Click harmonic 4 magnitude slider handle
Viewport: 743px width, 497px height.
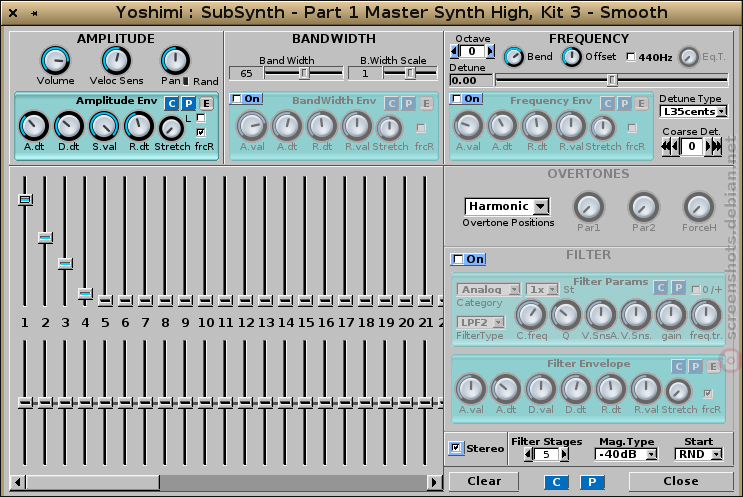(x=85, y=294)
